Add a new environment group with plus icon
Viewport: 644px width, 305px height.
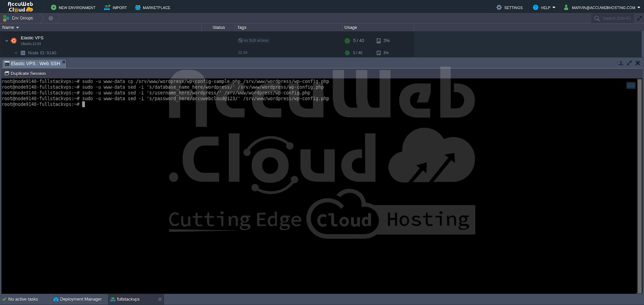[51, 18]
